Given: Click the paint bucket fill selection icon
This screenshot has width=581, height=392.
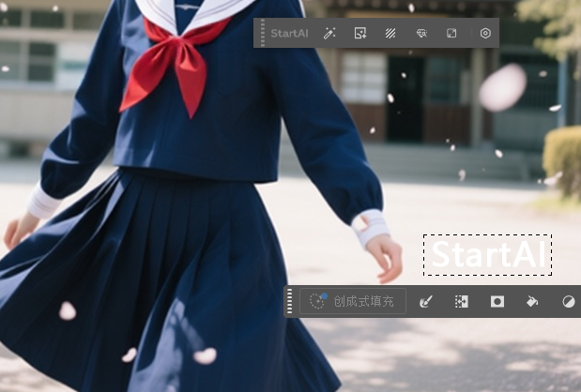Looking at the screenshot, I should click(x=532, y=301).
